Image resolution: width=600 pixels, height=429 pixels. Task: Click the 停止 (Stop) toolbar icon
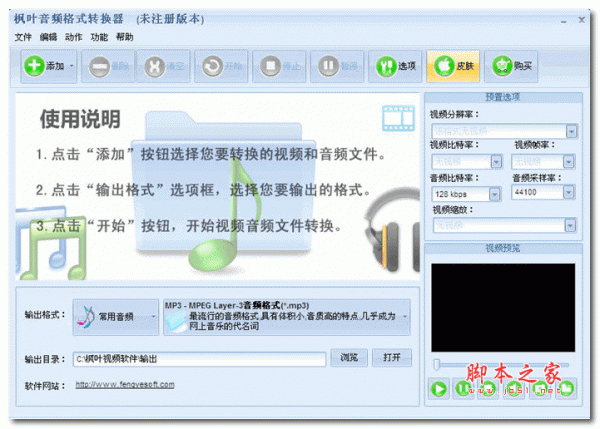pyautogui.click(x=271, y=66)
